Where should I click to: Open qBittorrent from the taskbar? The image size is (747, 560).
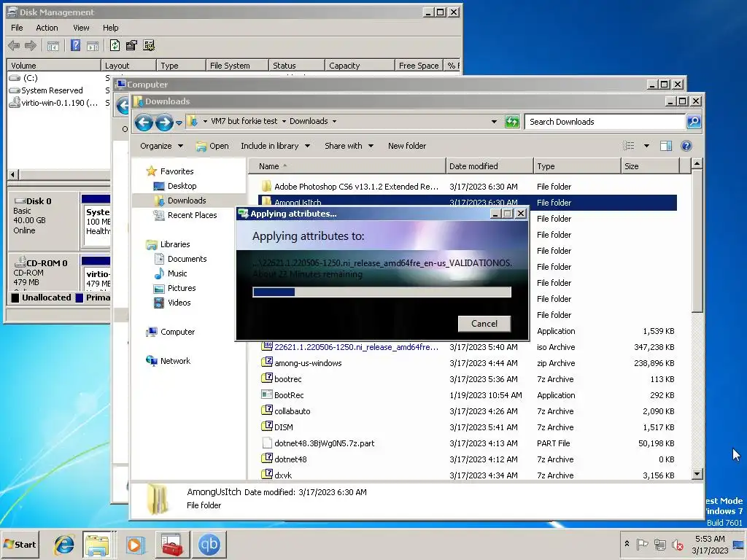pos(209,544)
